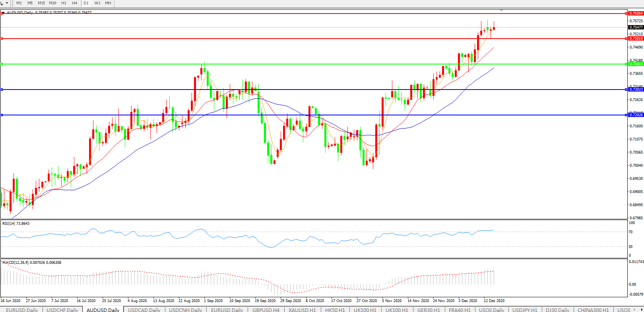The width and height of the screenshot is (644, 312).
Task: Enable the W1 weekly timeframe
Action: tap(97, 3)
